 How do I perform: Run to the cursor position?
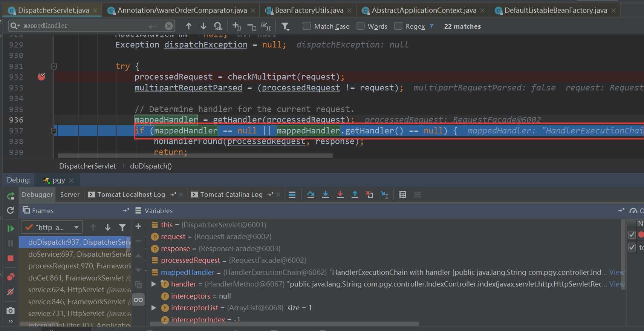coord(384,195)
